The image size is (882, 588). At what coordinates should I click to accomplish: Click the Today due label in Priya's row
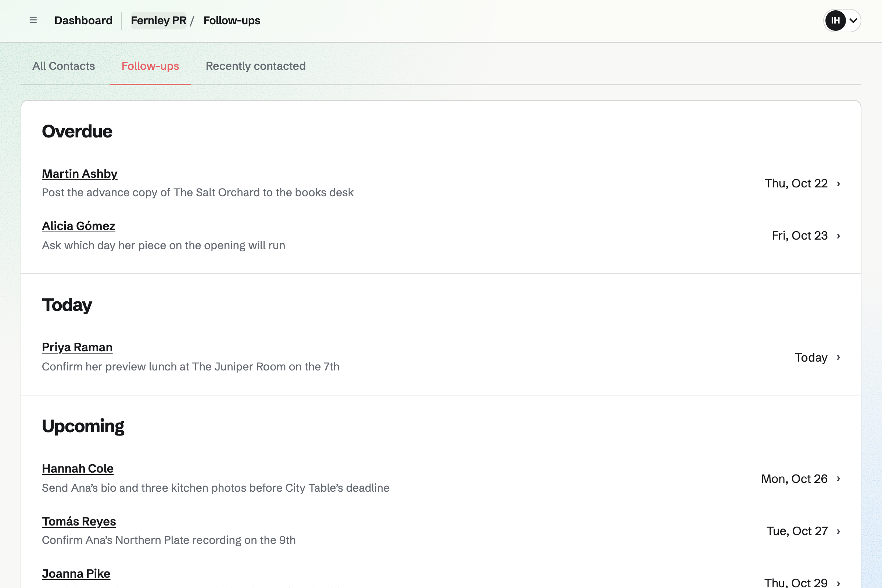tap(811, 357)
